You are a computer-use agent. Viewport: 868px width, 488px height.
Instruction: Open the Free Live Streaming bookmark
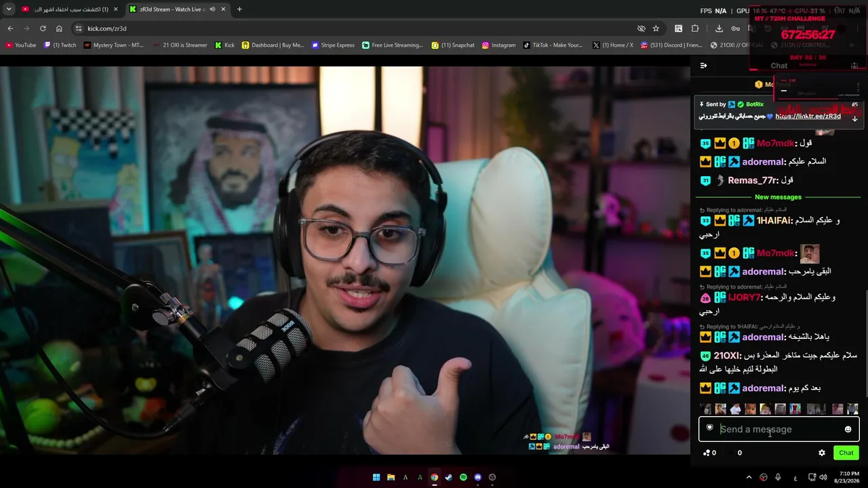(393, 45)
